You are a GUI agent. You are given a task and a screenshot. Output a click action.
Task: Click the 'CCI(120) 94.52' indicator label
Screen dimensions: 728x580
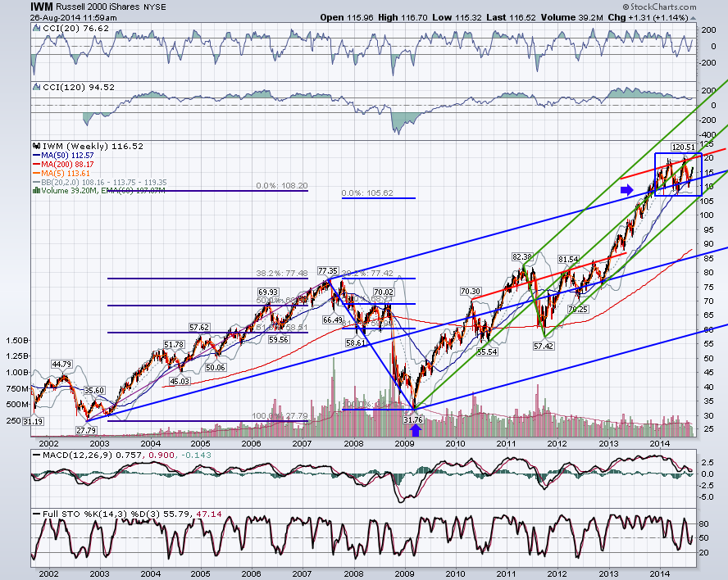tap(79, 87)
